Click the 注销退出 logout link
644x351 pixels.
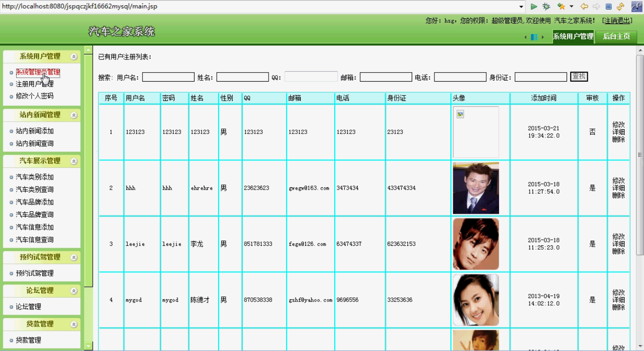(618, 21)
